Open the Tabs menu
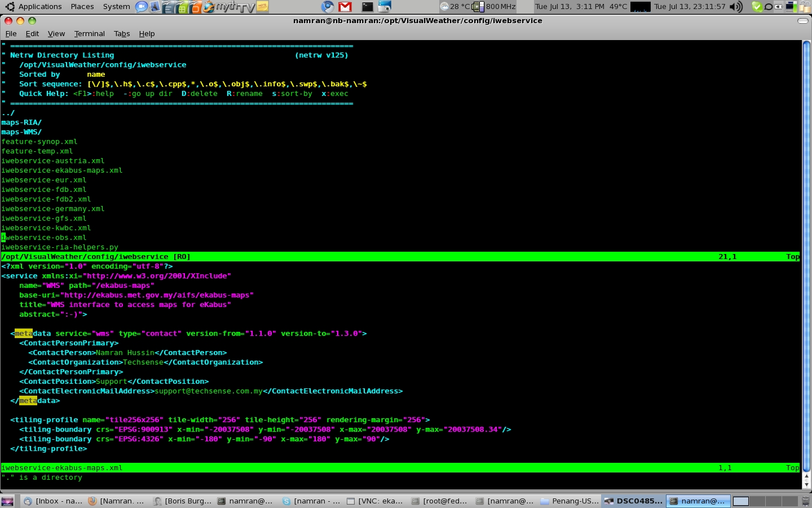 [122, 34]
